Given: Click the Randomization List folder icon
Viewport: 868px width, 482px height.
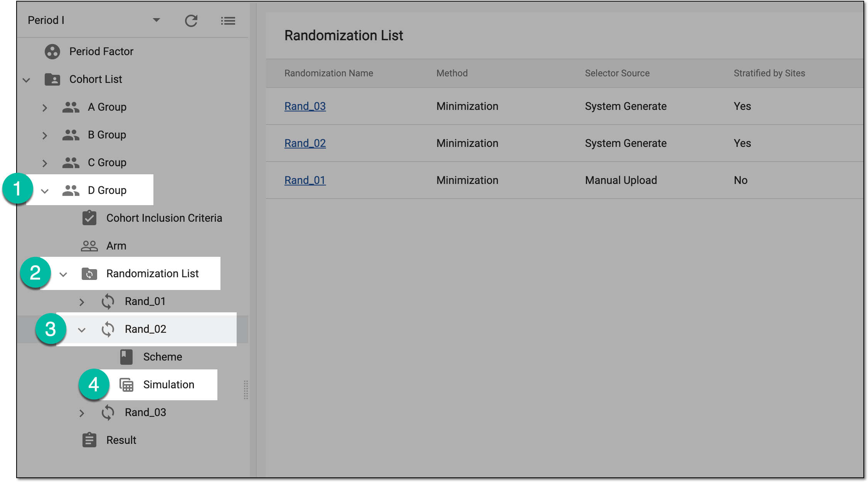Looking at the screenshot, I should [x=89, y=273].
